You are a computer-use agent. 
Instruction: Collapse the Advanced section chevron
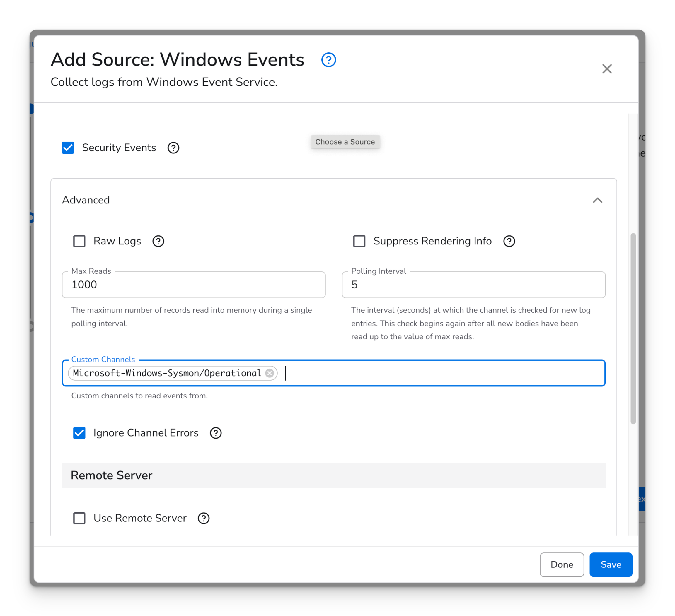(x=597, y=200)
